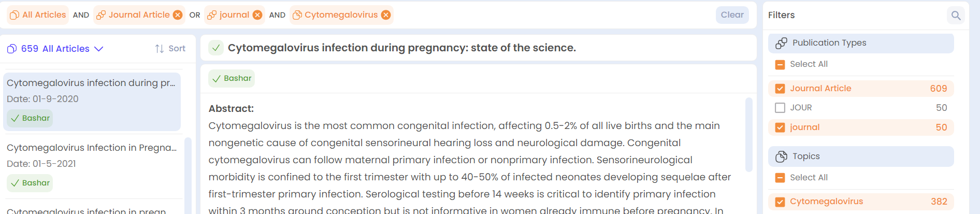Check the JOUR publication type checkbox

click(x=780, y=108)
